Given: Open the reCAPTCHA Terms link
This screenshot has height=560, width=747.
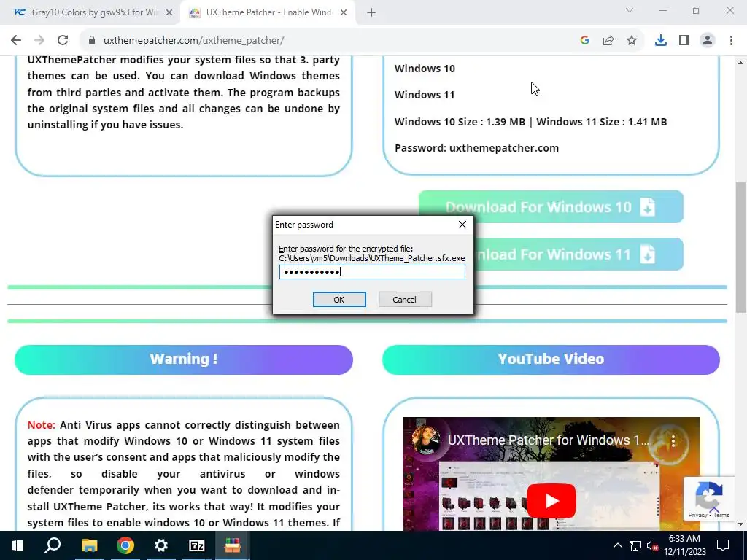Looking at the screenshot, I should pos(721,515).
